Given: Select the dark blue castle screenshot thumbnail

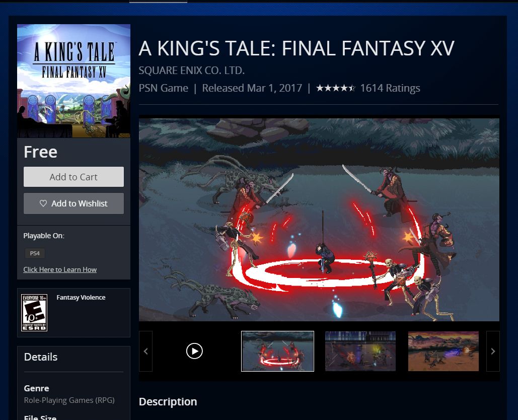Looking at the screenshot, I should [360, 352].
